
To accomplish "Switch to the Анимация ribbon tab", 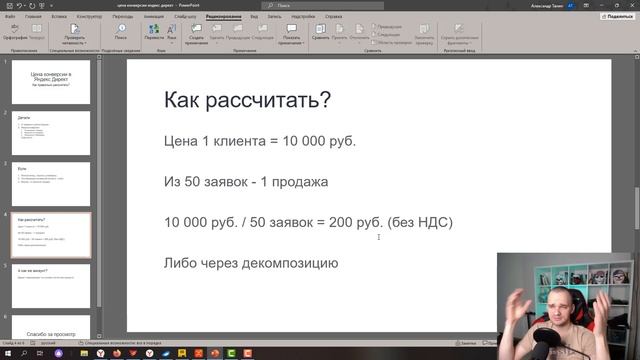I will pyautogui.click(x=154, y=17).
